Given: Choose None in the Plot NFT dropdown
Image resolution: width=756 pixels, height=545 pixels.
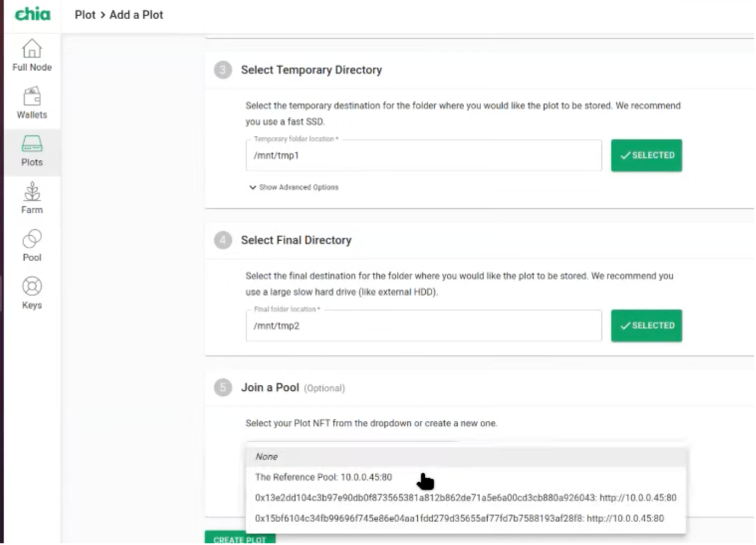Looking at the screenshot, I should pyautogui.click(x=267, y=457).
